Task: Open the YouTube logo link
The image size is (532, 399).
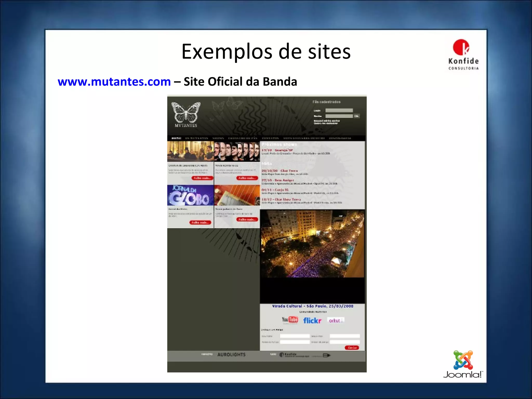Action: point(290,320)
